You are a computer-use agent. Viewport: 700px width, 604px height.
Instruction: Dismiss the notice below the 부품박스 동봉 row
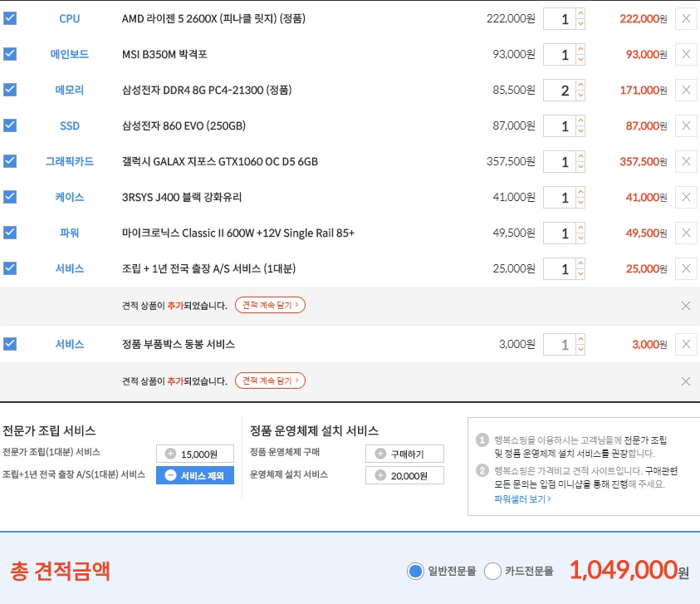pos(686,381)
